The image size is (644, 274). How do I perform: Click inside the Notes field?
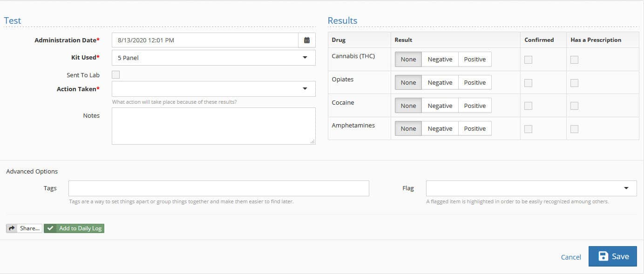tap(213, 125)
